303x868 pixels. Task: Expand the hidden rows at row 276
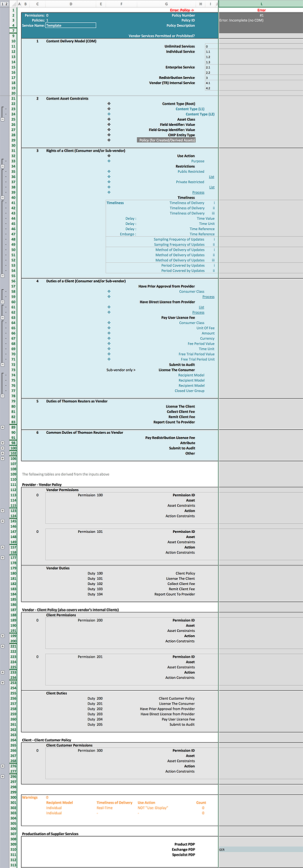pyautogui.click(x=3, y=766)
